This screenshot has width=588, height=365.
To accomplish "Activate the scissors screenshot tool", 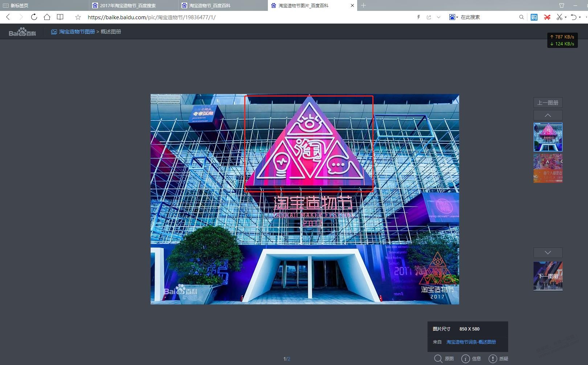I will pyautogui.click(x=559, y=17).
